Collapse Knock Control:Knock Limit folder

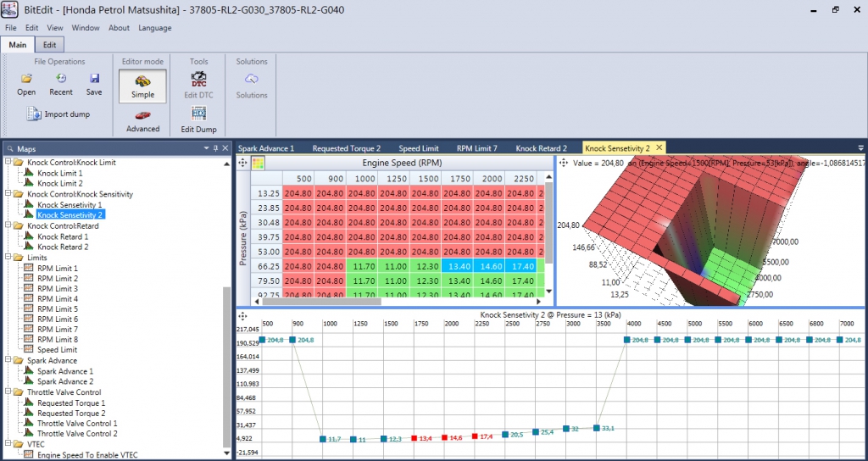(x=8, y=162)
